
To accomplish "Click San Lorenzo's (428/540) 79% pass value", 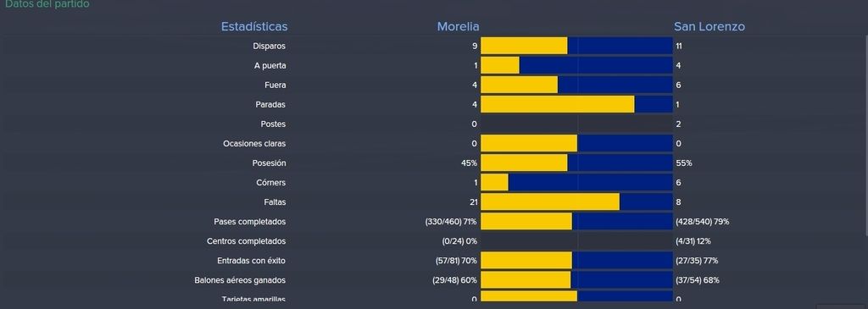I will pyautogui.click(x=703, y=222).
